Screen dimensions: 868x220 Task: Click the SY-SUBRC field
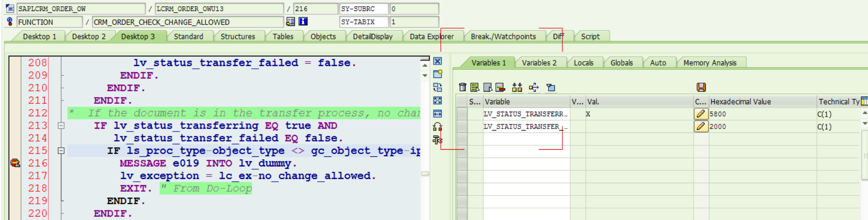364,9
